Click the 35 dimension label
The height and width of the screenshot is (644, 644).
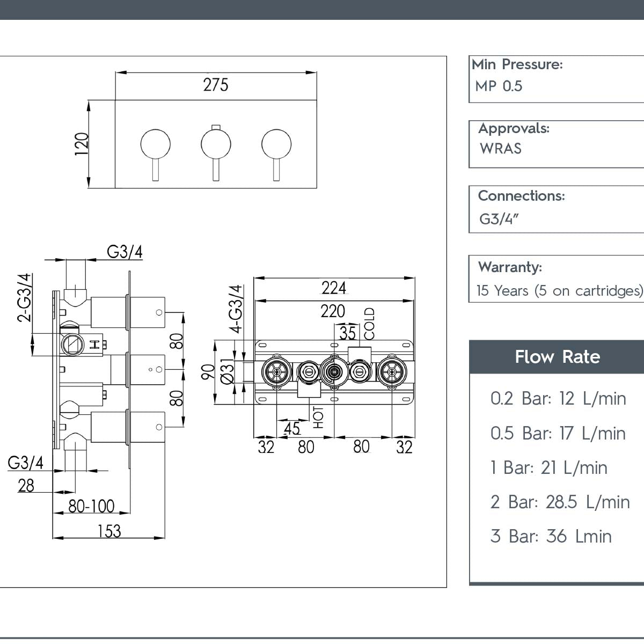point(348,333)
